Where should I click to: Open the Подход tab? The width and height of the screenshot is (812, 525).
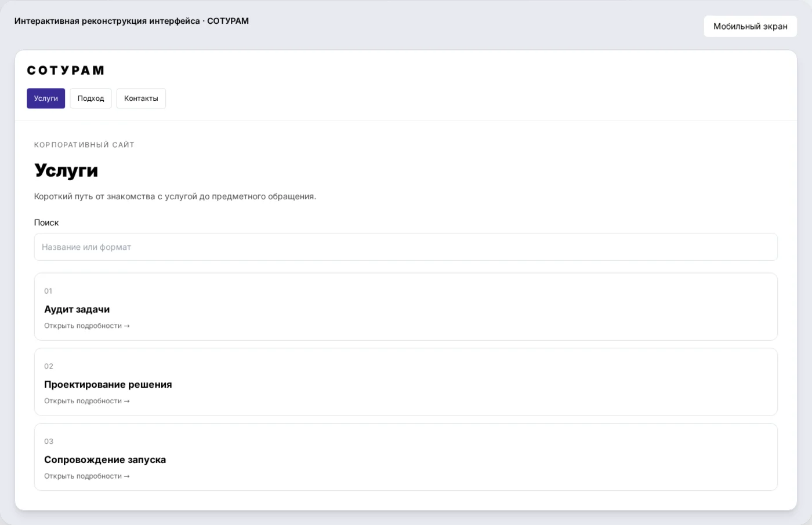tap(90, 99)
